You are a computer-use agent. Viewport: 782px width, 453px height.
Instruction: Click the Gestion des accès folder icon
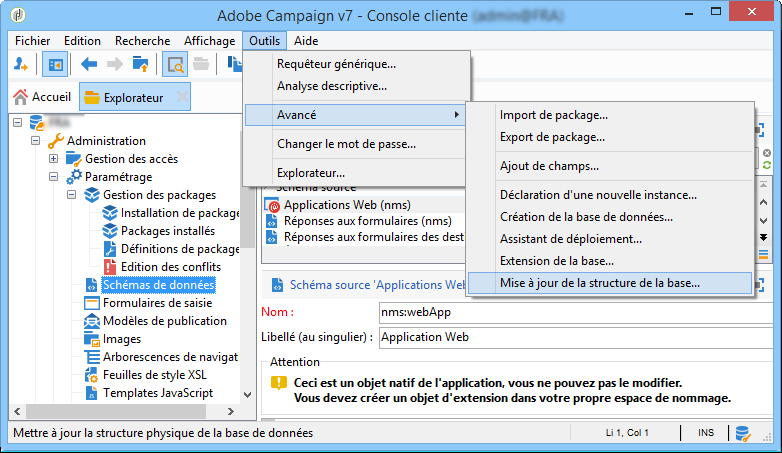[x=73, y=159]
